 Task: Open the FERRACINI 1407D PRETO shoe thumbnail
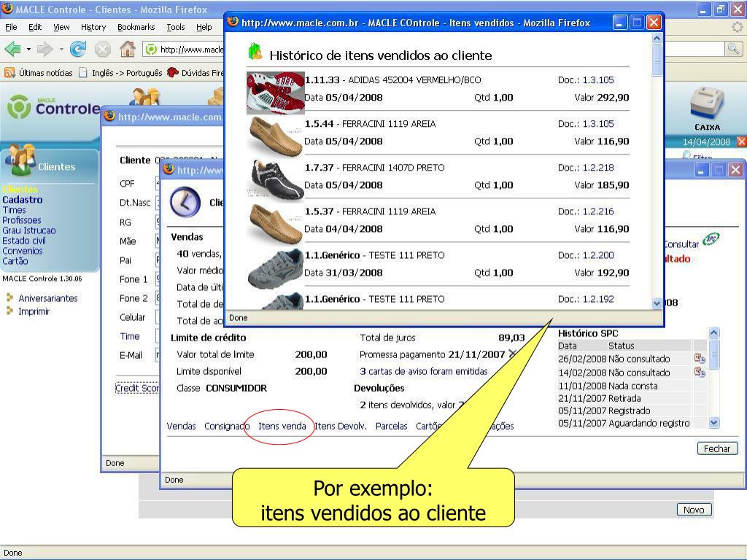pyautogui.click(x=275, y=179)
